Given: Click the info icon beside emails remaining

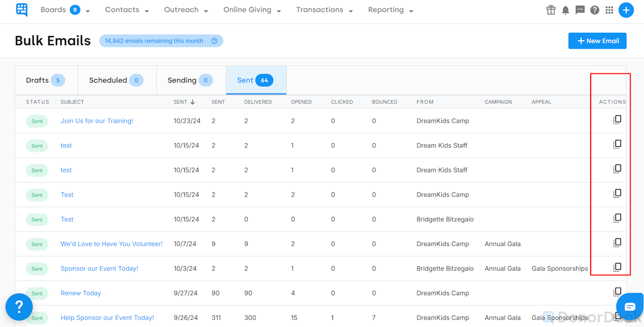Looking at the screenshot, I should click(214, 41).
